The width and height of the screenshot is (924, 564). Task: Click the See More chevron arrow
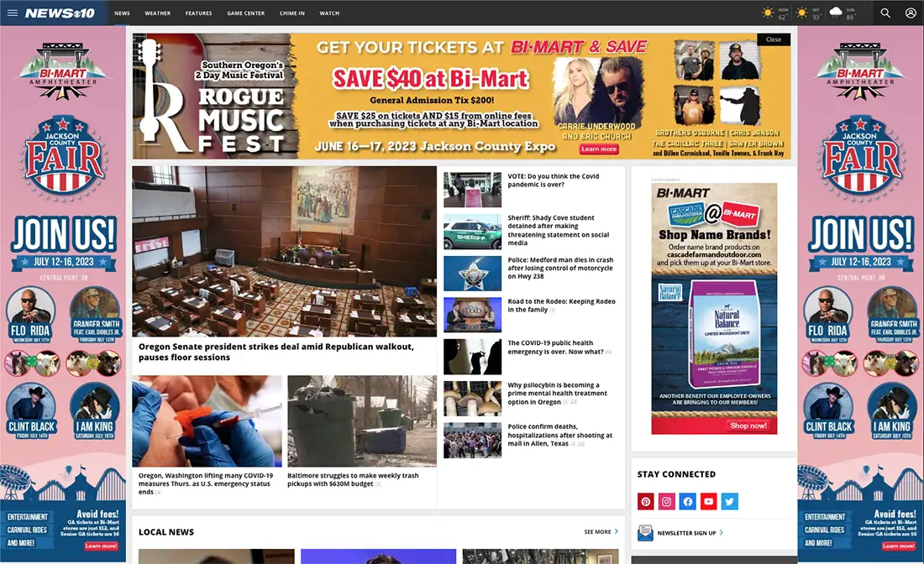pos(617,531)
